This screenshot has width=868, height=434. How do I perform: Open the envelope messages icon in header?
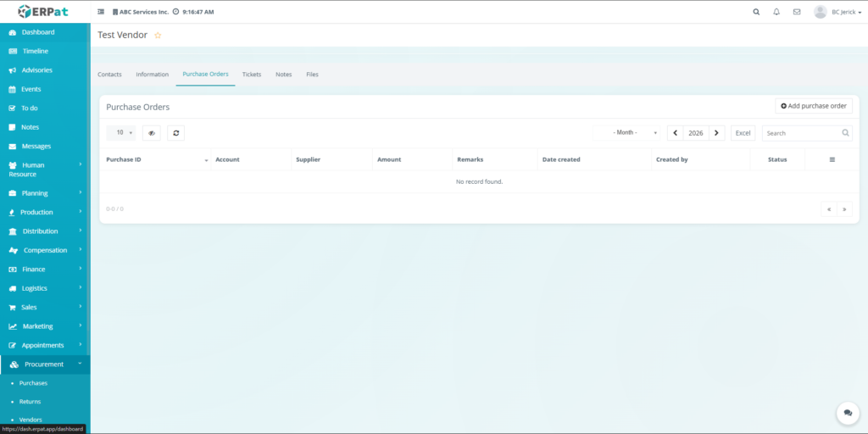[x=797, y=12]
